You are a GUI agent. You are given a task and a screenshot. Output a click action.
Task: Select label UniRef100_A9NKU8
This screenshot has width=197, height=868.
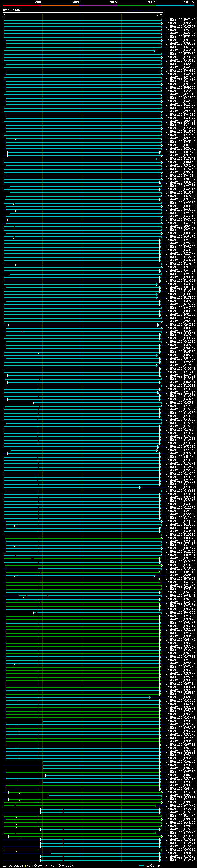click(180, 826)
